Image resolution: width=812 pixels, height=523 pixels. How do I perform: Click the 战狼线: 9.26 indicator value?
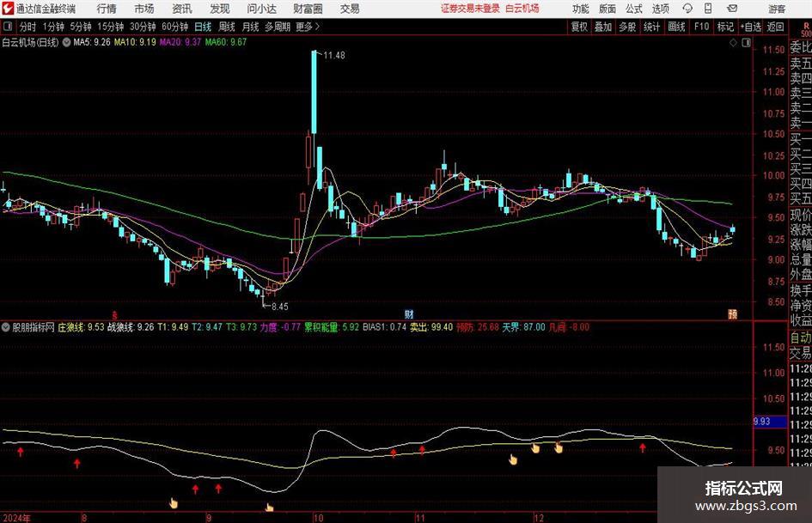[x=131, y=327]
